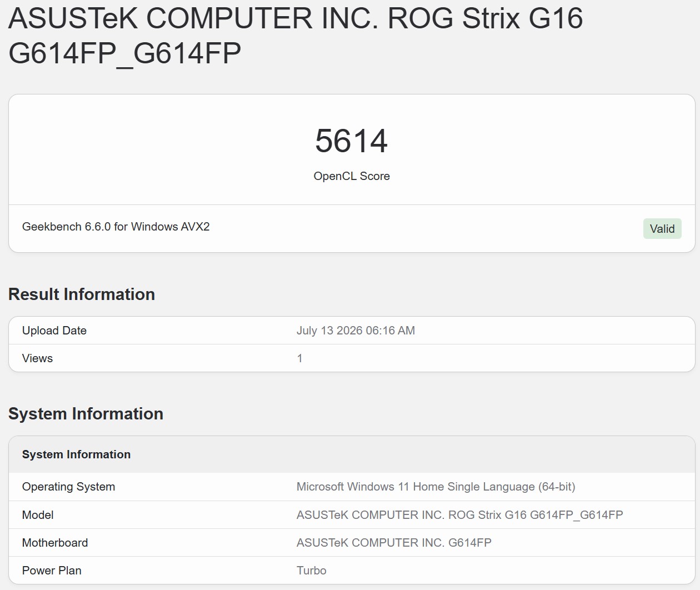The image size is (700, 590).
Task: Select the Turbo power plan value
Action: 312,571
